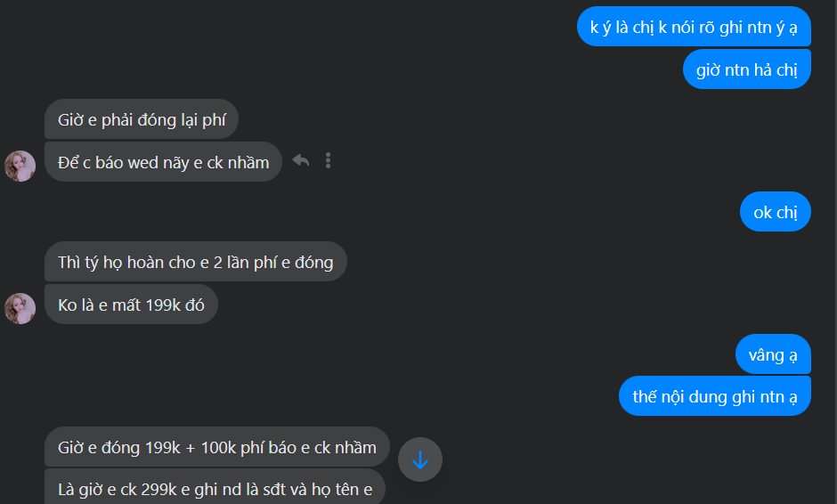Click '299k' in the bottom received message

point(158,489)
